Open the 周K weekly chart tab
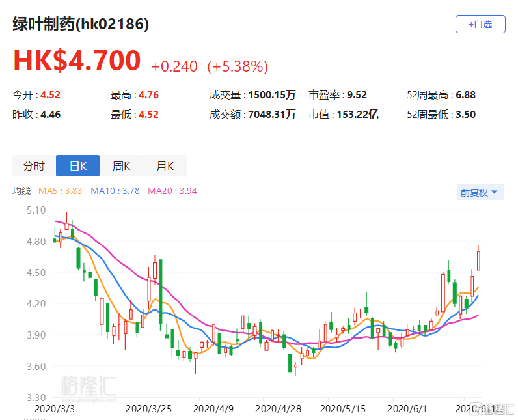The image size is (518, 420). [x=121, y=166]
